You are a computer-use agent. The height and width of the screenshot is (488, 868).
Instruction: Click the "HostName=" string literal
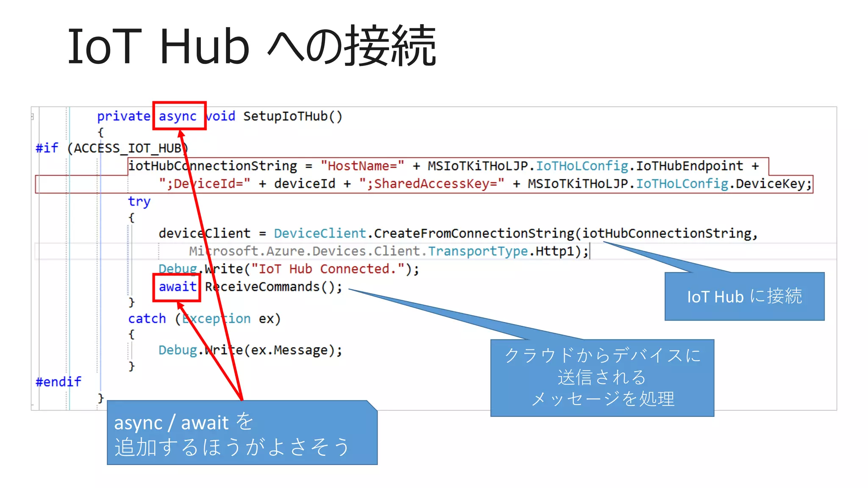(x=362, y=166)
